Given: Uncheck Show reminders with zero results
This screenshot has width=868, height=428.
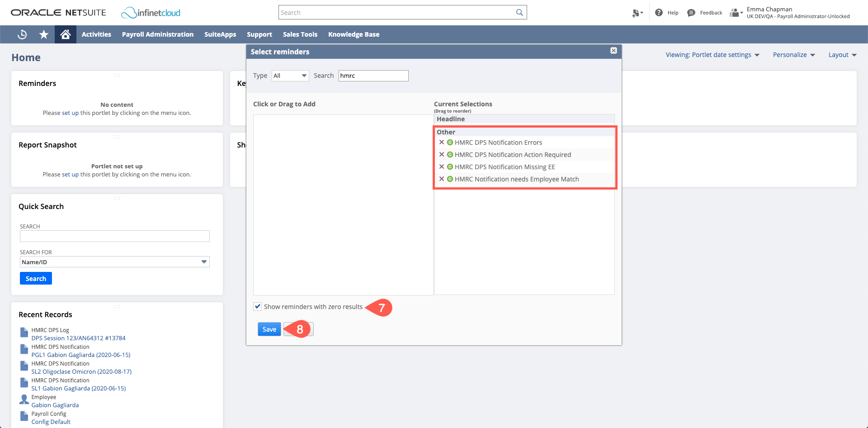Looking at the screenshot, I should (257, 306).
